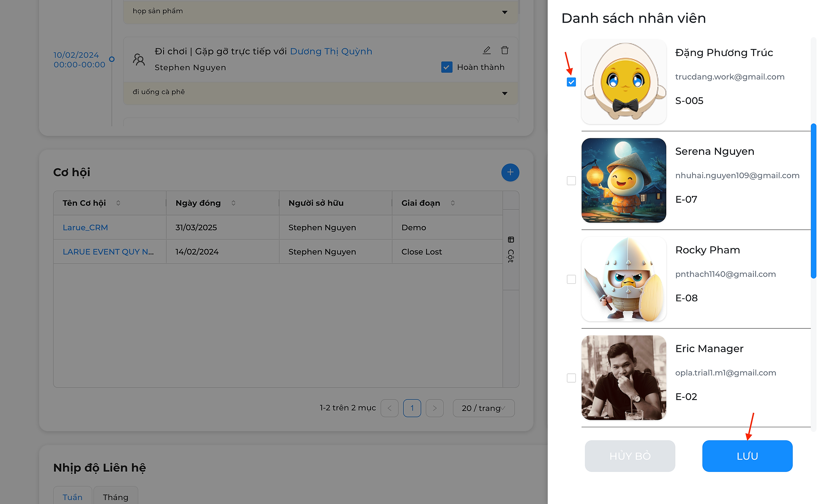
Task: Sort by Tên Cơ hội column
Action: 118,203
